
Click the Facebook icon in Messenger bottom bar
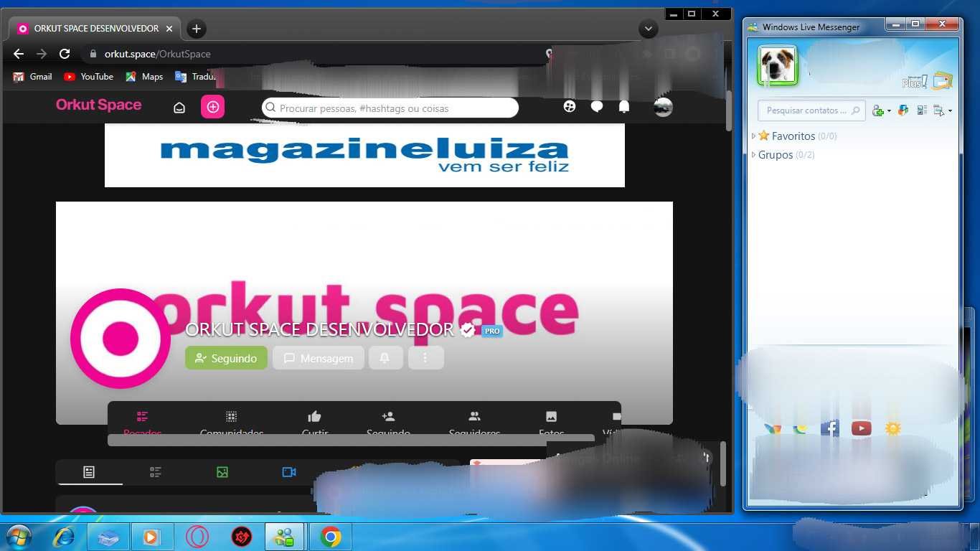click(x=830, y=428)
